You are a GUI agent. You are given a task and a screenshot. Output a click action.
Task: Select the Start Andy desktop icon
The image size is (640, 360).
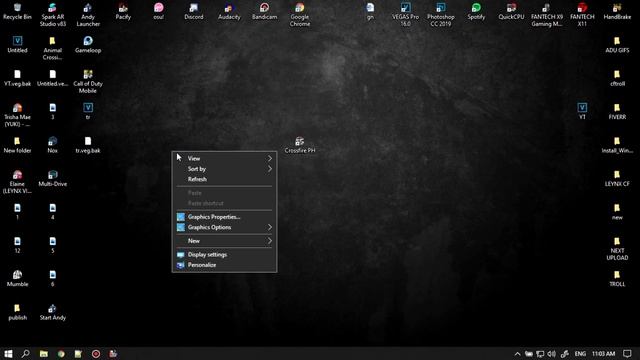52,312
